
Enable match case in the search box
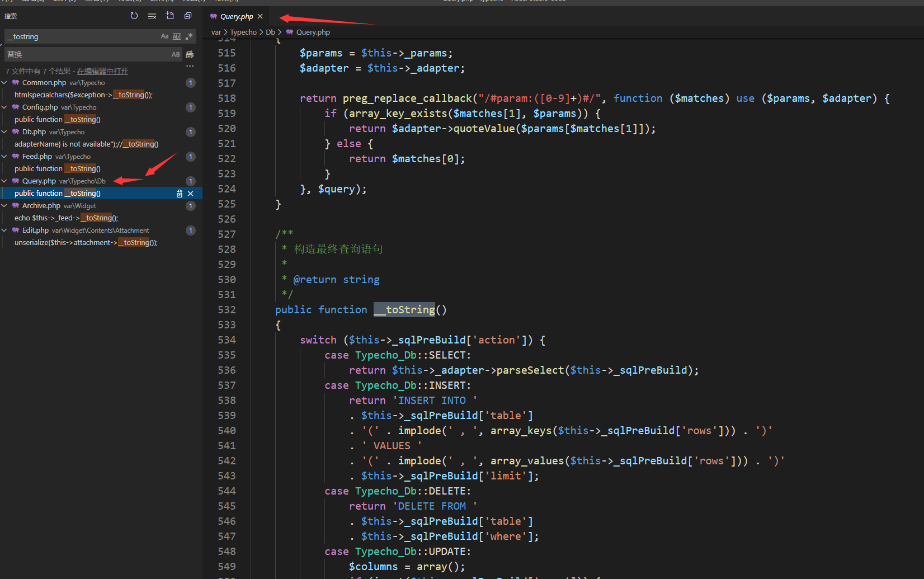click(x=164, y=36)
